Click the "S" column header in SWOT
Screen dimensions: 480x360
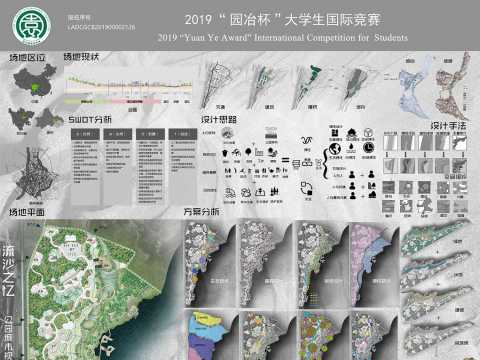(85, 134)
